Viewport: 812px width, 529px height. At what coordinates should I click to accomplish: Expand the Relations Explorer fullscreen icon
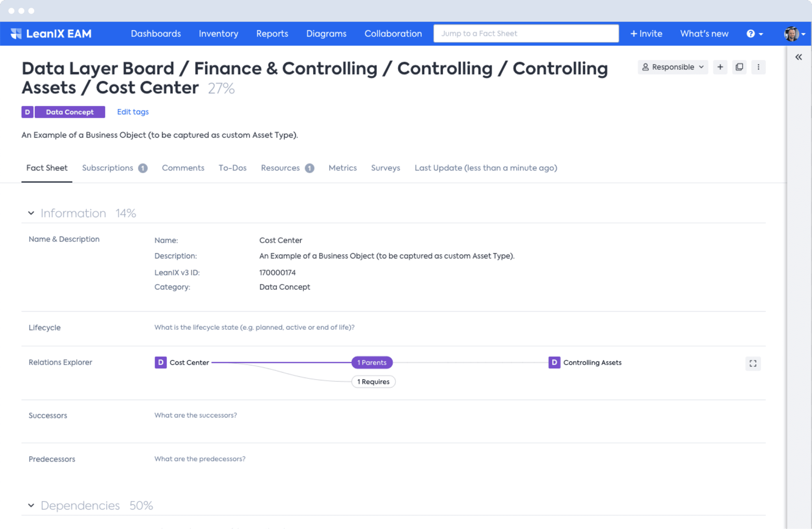(x=752, y=363)
